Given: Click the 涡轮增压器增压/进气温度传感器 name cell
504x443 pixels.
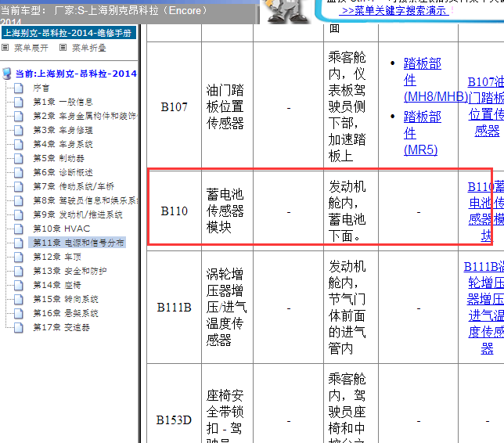Looking at the screenshot, I should pos(226,308).
